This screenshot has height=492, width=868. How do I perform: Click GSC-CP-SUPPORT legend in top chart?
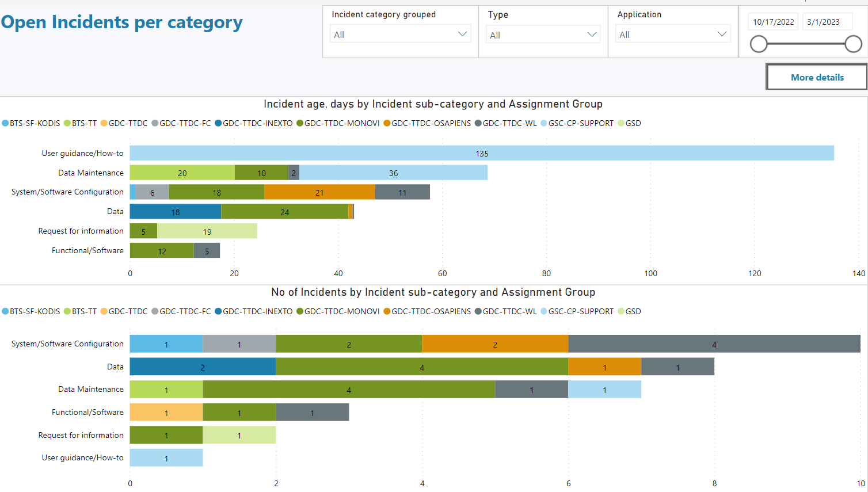pyautogui.click(x=577, y=123)
